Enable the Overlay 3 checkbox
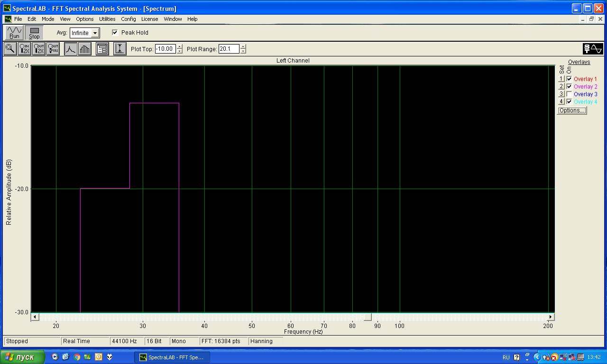The width and height of the screenshot is (607, 364). point(569,94)
